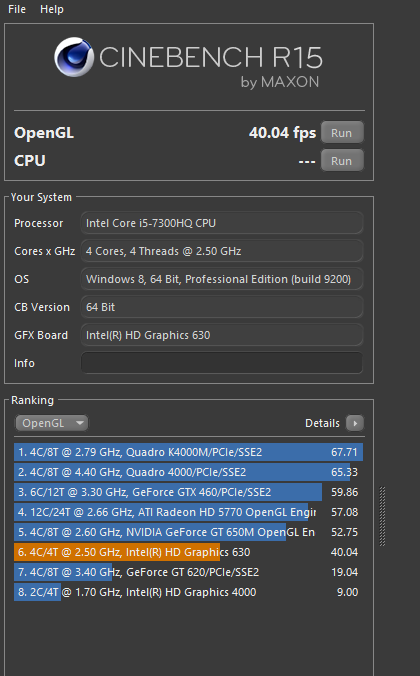Click the 67.71 ranking score
This screenshot has height=676, width=420.
[x=344, y=452]
